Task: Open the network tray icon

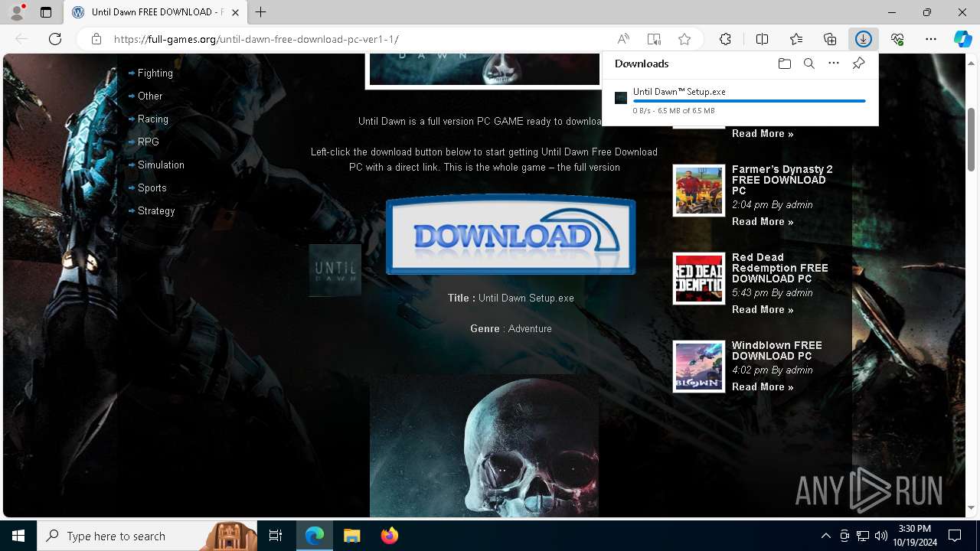Action: click(x=863, y=536)
